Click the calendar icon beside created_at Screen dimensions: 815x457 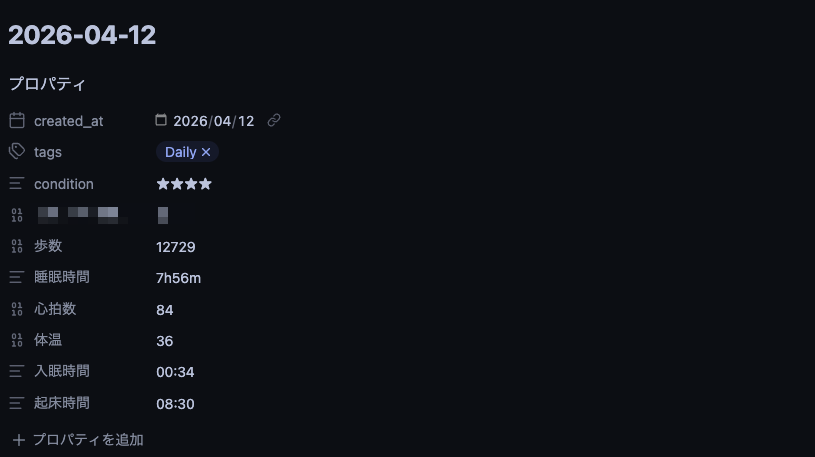[x=17, y=121]
